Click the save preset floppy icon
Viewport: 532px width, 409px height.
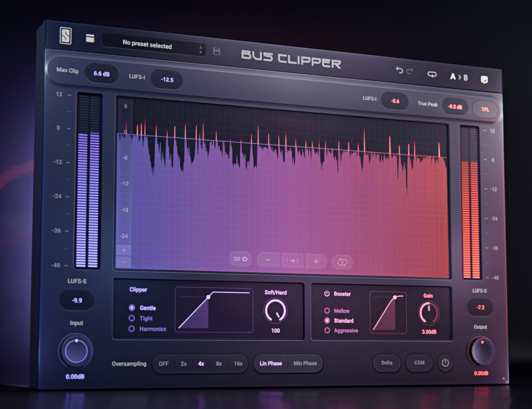click(x=216, y=51)
